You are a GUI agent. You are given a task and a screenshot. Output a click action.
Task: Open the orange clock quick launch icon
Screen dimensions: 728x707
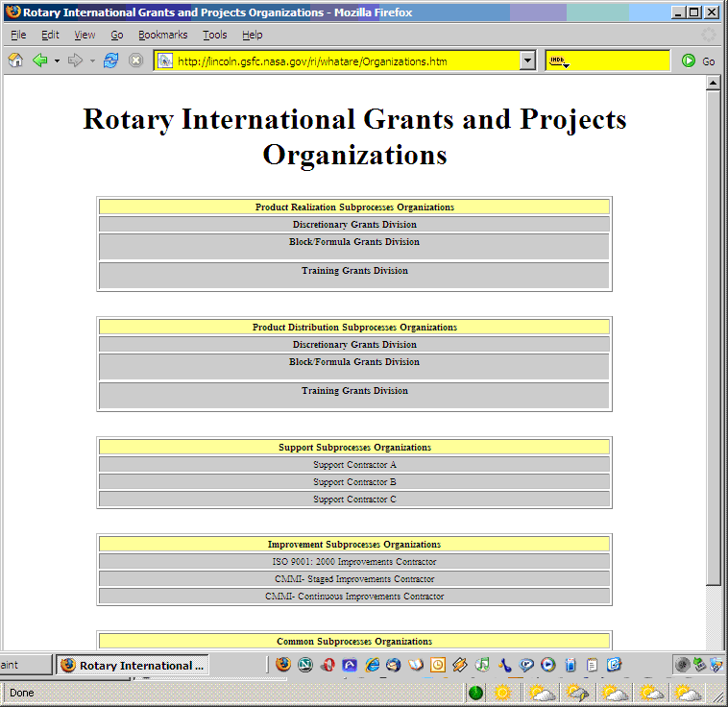(x=438, y=665)
